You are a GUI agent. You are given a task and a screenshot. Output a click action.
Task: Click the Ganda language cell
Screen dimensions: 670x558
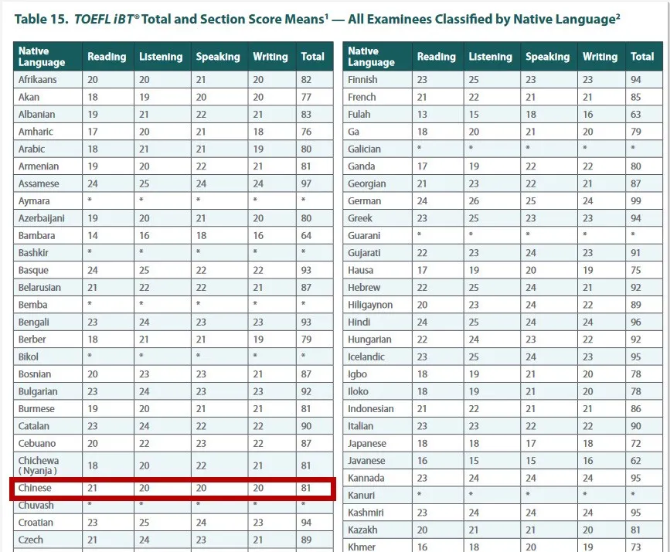coord(378,166)
